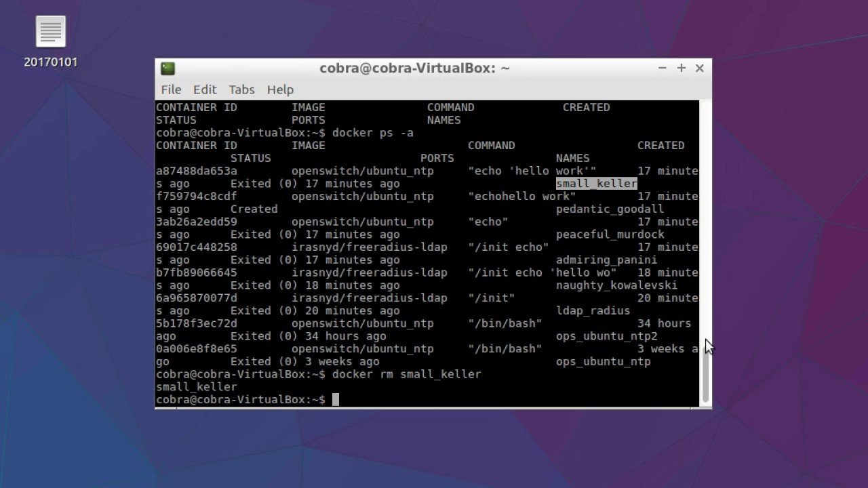Click the 'Created' status text

[x=254, y=209]
